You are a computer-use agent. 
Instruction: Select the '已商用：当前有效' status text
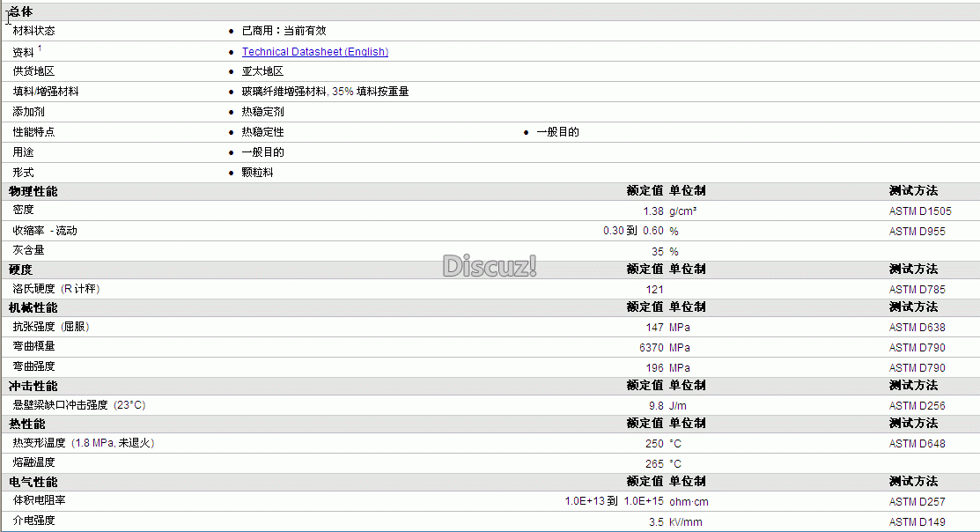pos(284,31)
